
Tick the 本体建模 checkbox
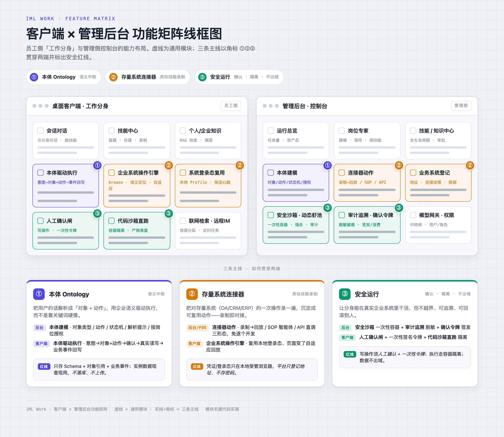coord(271,173)
